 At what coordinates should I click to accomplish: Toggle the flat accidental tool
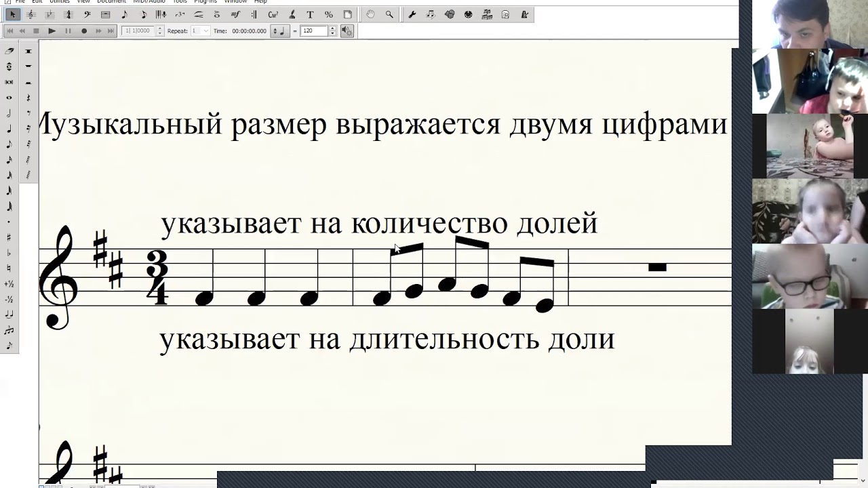[9, 253]
